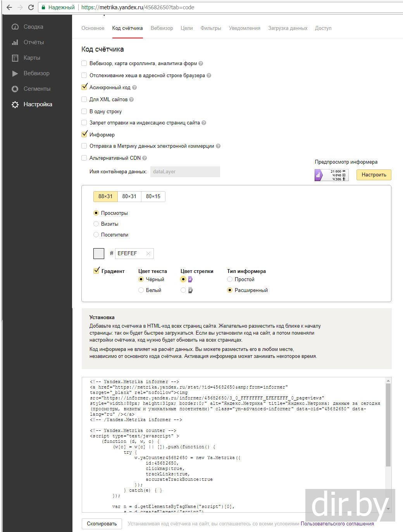Screen dimensions: 403x532
Task: Click the Скопировать button
Action: [x=102, y=524]
